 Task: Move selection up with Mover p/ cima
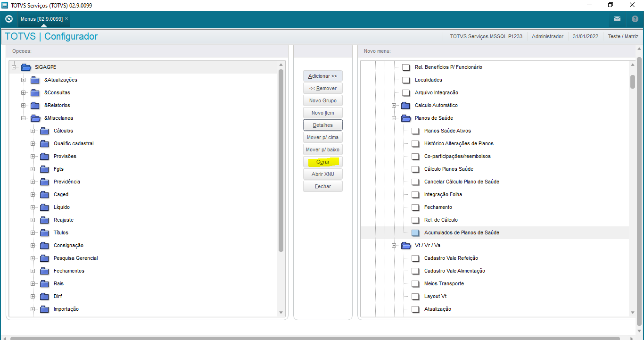(x=323, y=137)
